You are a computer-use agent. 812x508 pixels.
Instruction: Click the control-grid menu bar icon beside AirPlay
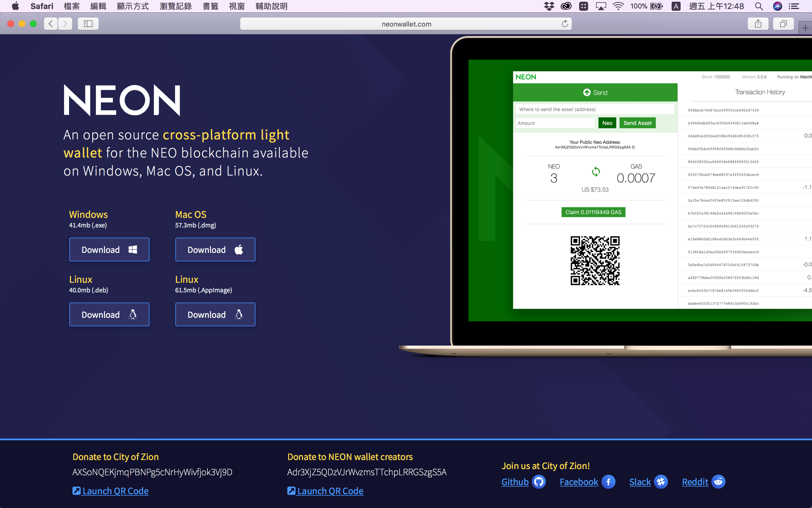pyautogui.click(x=584, y=6)
